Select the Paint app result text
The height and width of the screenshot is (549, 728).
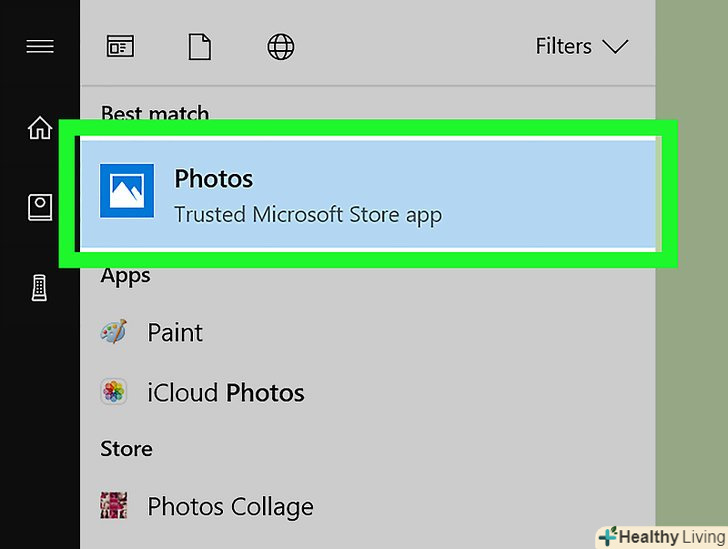(175, 332)
